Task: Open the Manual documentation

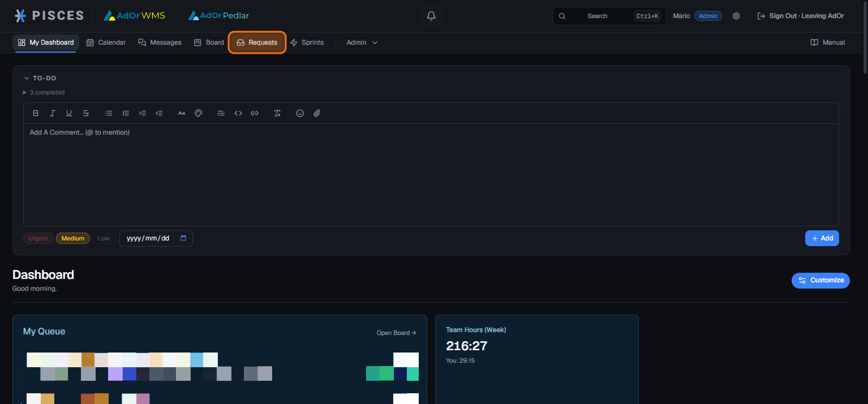Action: point(827,42)
